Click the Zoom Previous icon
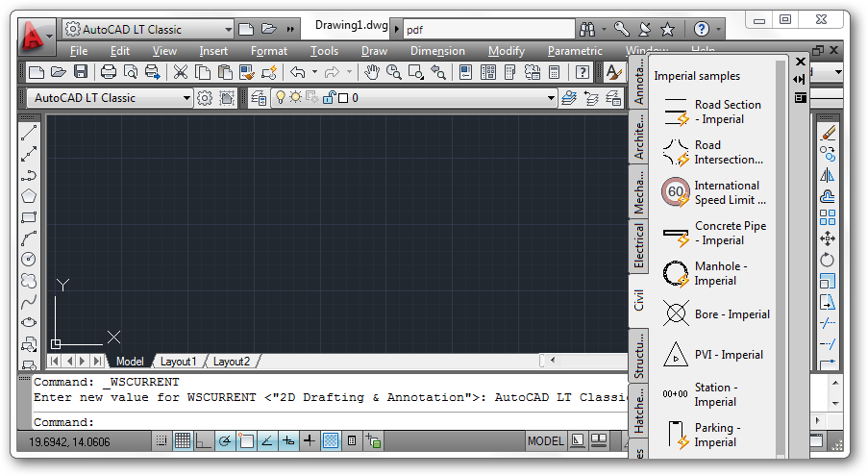Image resolution: width=868 pixels, height=476 pixels. [438, 72]
